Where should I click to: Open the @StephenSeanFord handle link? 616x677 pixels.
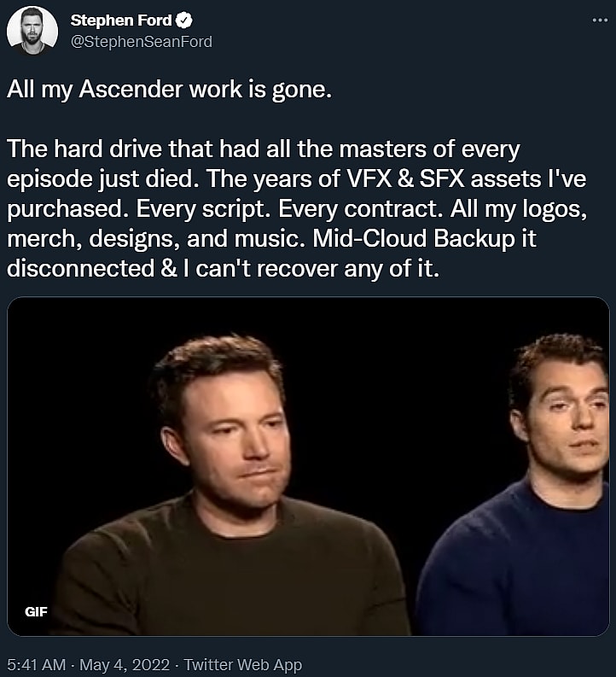coord(141,41)
